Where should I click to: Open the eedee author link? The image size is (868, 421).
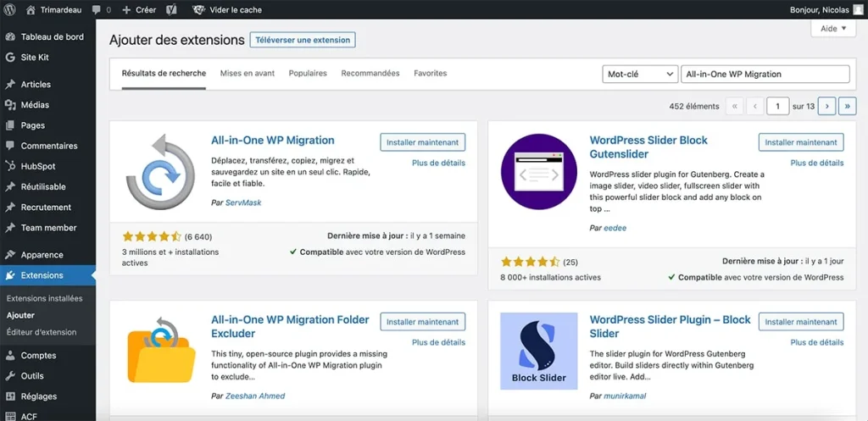pyautogui.click(x=615, y=228)
